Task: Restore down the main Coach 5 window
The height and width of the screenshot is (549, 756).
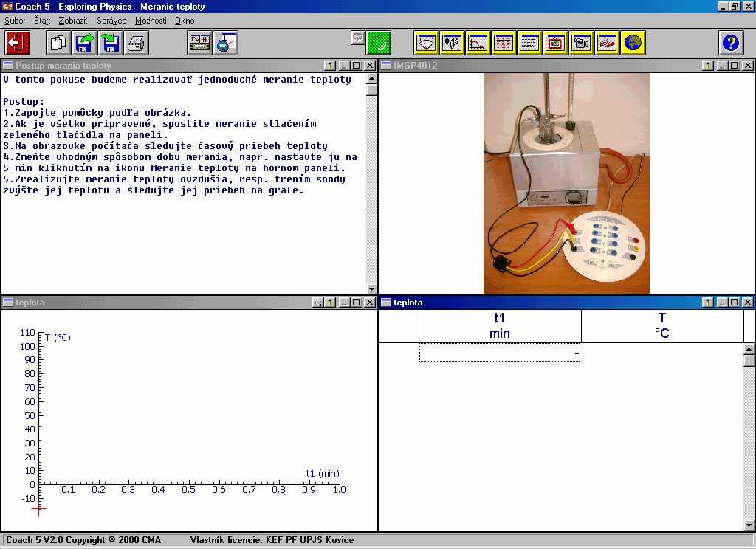Action: coord(735,6)
